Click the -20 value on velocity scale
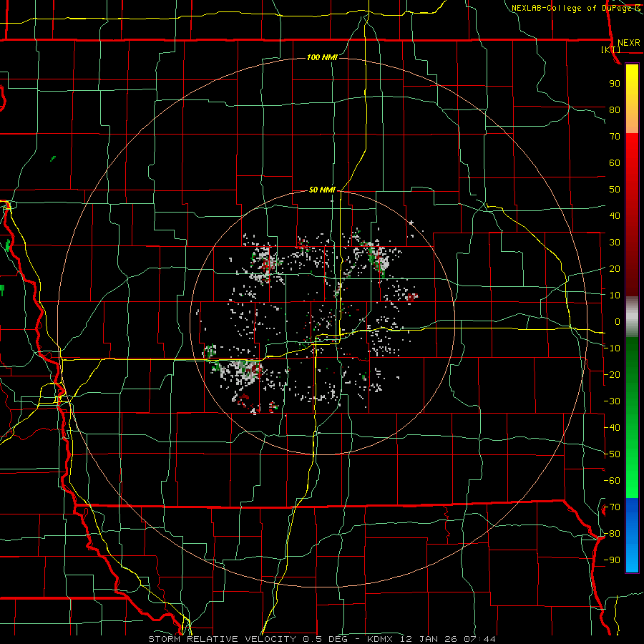This screenshot has width=644, height=644. [x=612, y=375]
